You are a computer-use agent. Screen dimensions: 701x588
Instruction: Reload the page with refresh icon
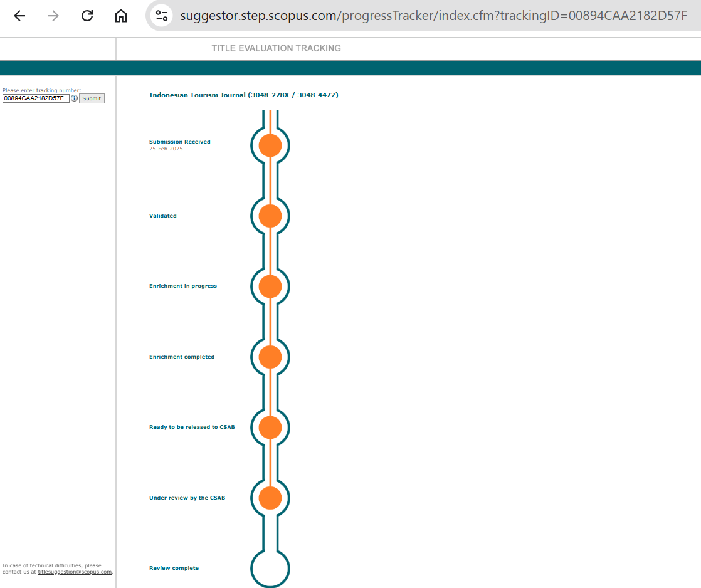[x=87, y=16]
